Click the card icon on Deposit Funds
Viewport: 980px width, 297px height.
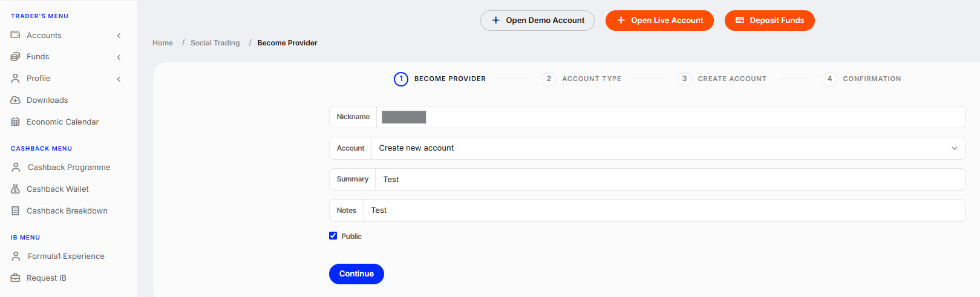739,21
